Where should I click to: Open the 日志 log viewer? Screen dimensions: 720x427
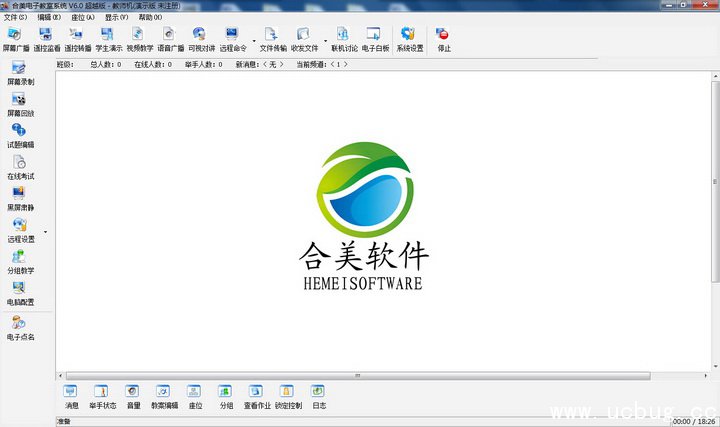coord(319,397)
